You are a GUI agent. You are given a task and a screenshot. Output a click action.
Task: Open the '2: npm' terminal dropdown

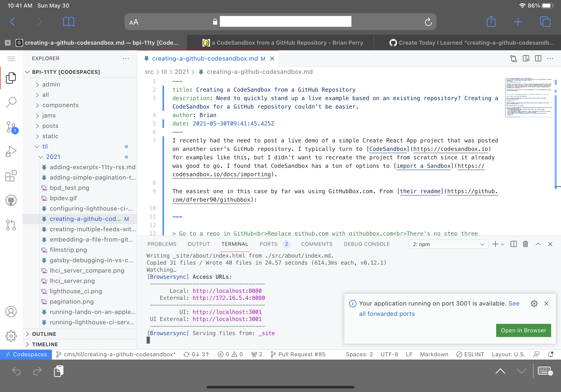448,244
